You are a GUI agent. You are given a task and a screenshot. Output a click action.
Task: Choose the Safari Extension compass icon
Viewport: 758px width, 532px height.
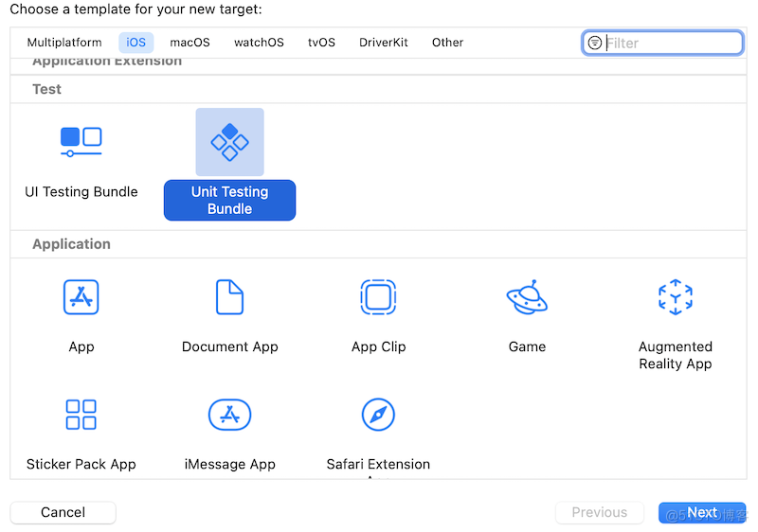pos(378,415)
